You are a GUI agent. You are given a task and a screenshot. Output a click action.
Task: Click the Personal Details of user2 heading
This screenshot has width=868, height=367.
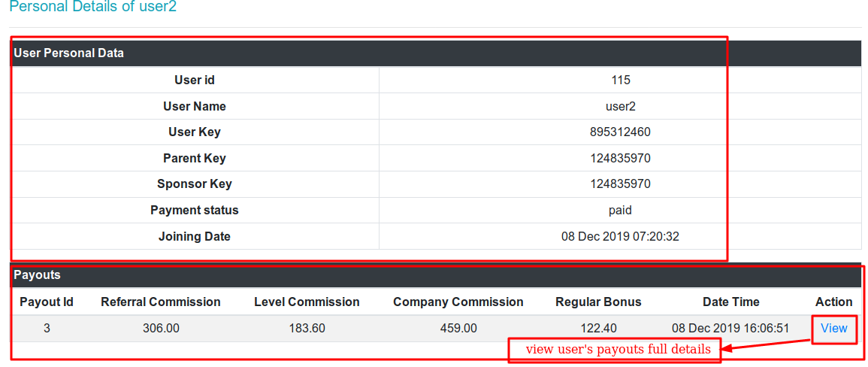point(93,8)
